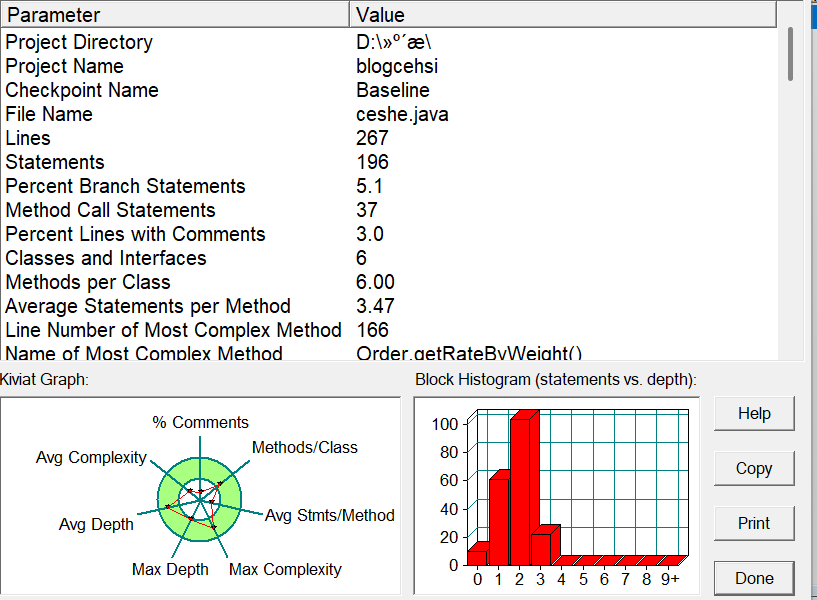The height and width of the screenshot is (600, 817).
Task: Click the Avg Depth axis label
Action: pos(96,524)
